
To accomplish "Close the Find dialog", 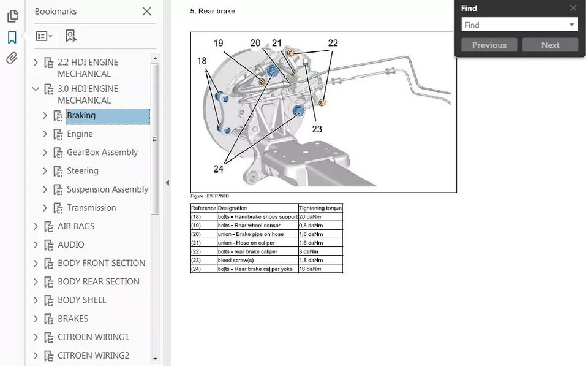I will 573,8.
